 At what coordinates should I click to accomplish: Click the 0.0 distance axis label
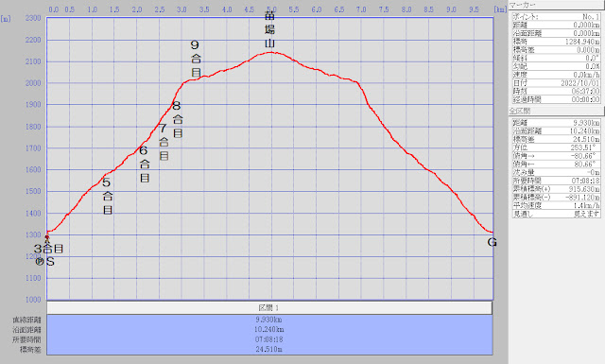pos(53,9)
